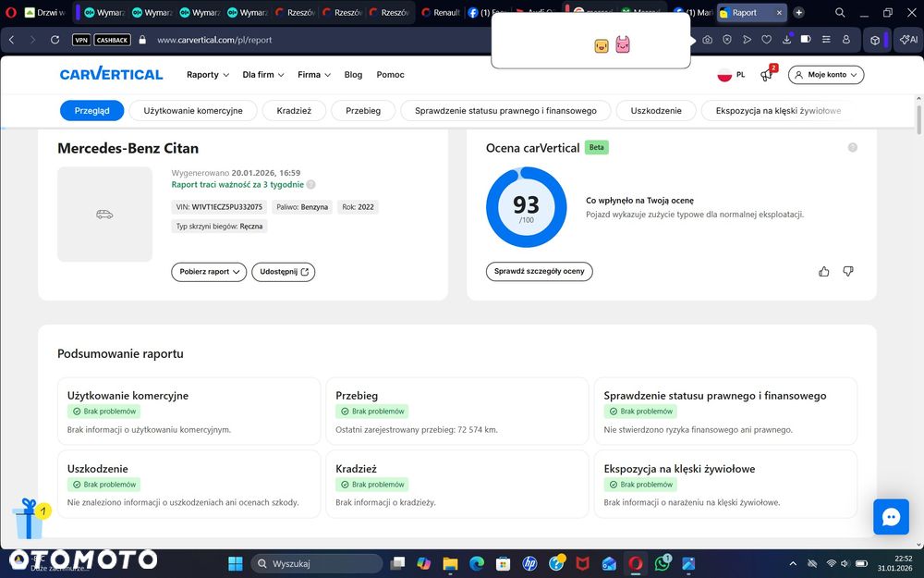The image size is (924, 578).
Task: Show report expiry help question icon
Action: click(311, 185)
